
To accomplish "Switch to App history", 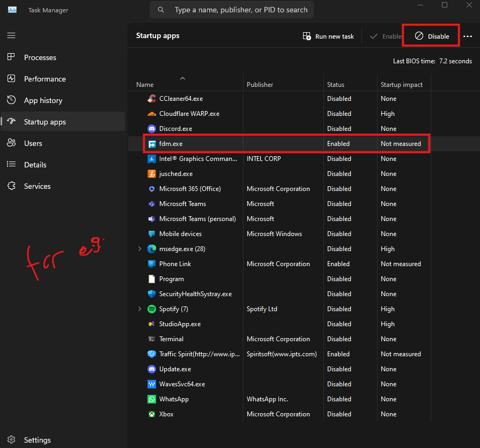I will click(63, 100).
